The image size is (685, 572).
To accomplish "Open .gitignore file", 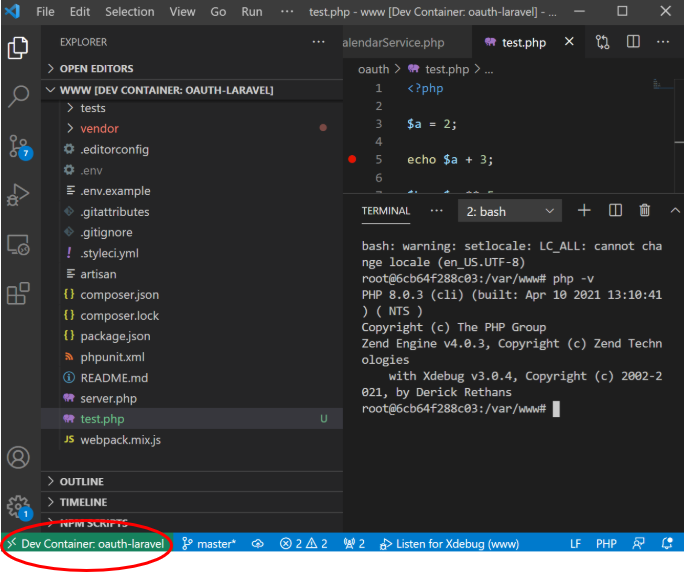I will [192, 232].
